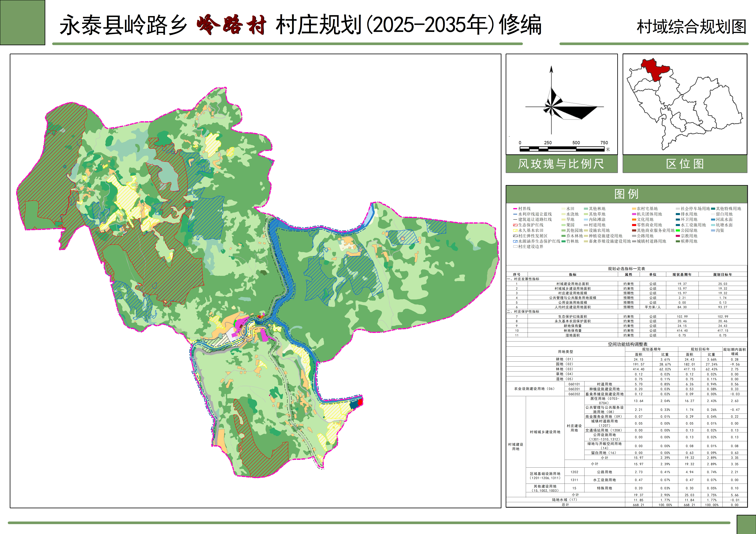
Task: Click the 公园绿地 bright green swatch
Action: click(678, 231)
